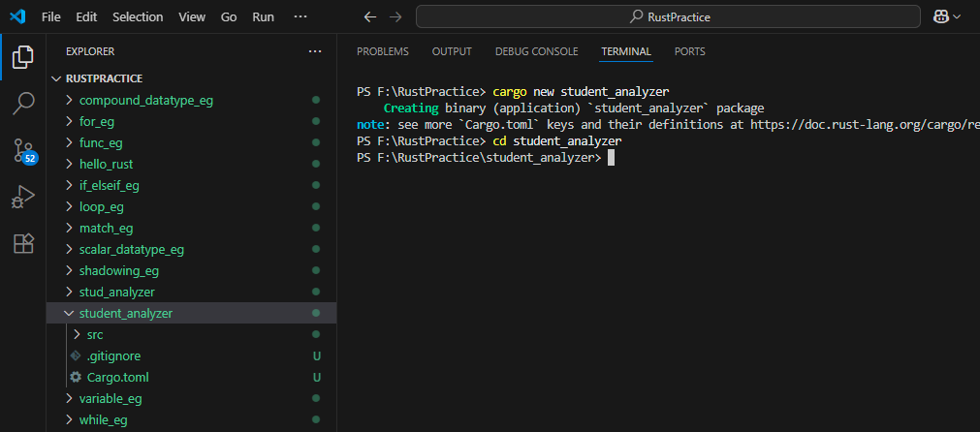Click the Cargo.toml gear icon
Viewport: 980px width, 432px height.
point(76,377)
